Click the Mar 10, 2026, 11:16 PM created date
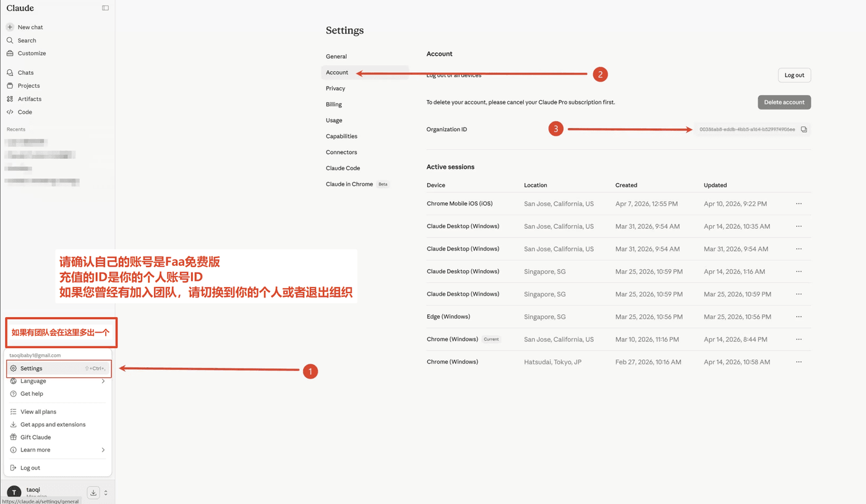Image resolution: width=866 pixels, height=504 pixels. coord(647,340)
